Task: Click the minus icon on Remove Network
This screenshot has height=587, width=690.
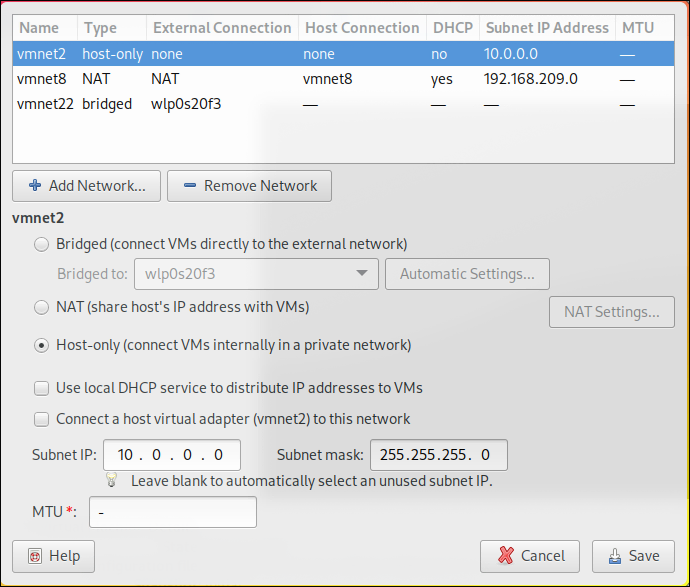Action: tap(190, 186)
